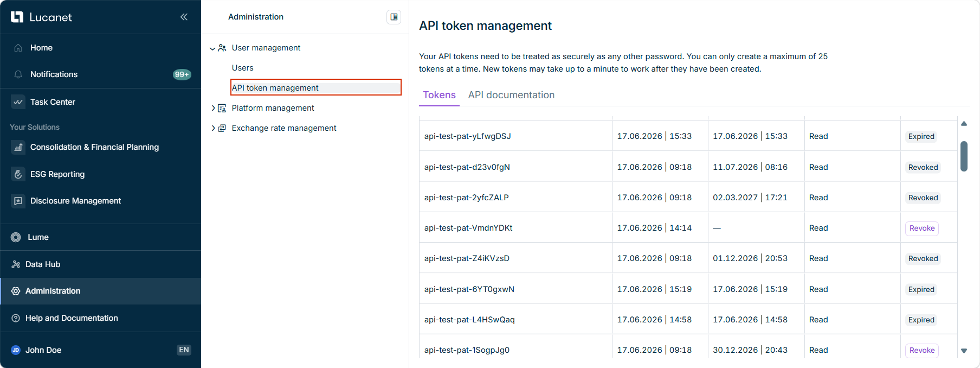
Task: Toggle the Administration panel layout icon
Action: (394, 17)
